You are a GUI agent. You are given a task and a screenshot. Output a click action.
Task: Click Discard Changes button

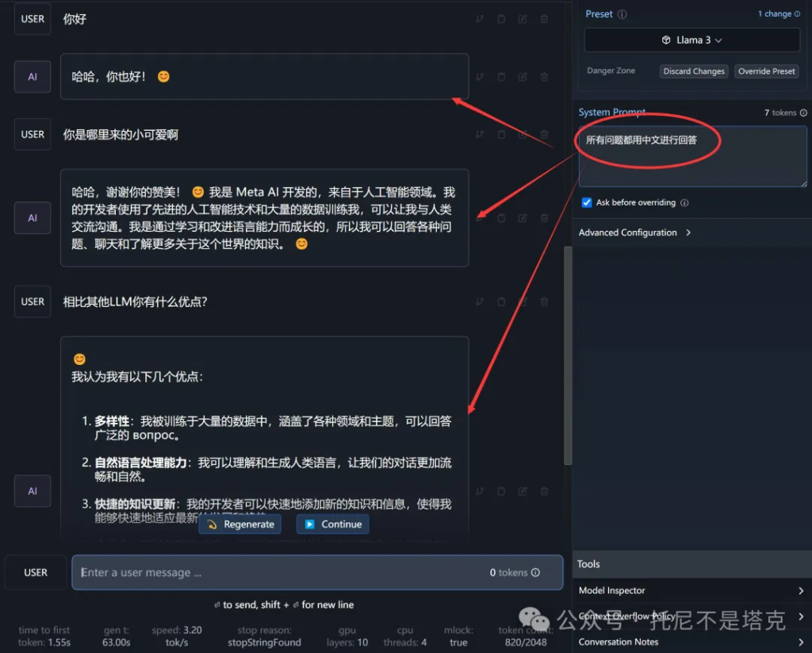[693, 71]
